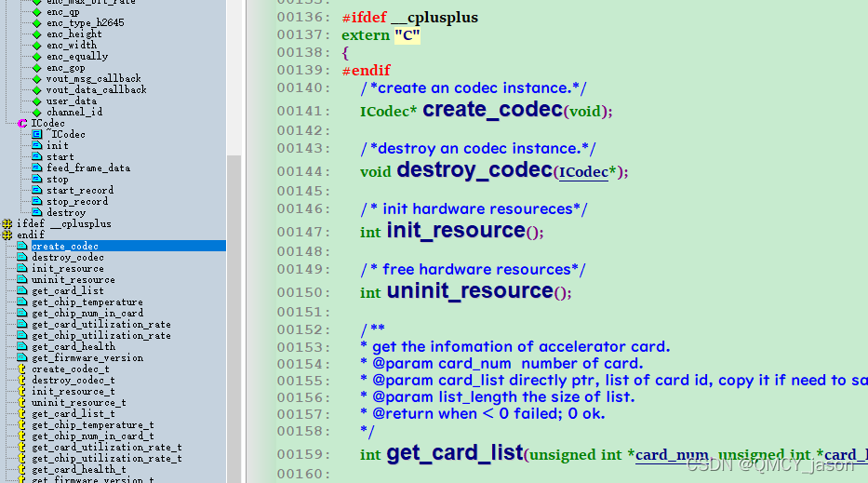Click the member icon next to vout_msg_callback
This screenshot has width=868, height=483.
pyautogui.click(x=37, y=79)
